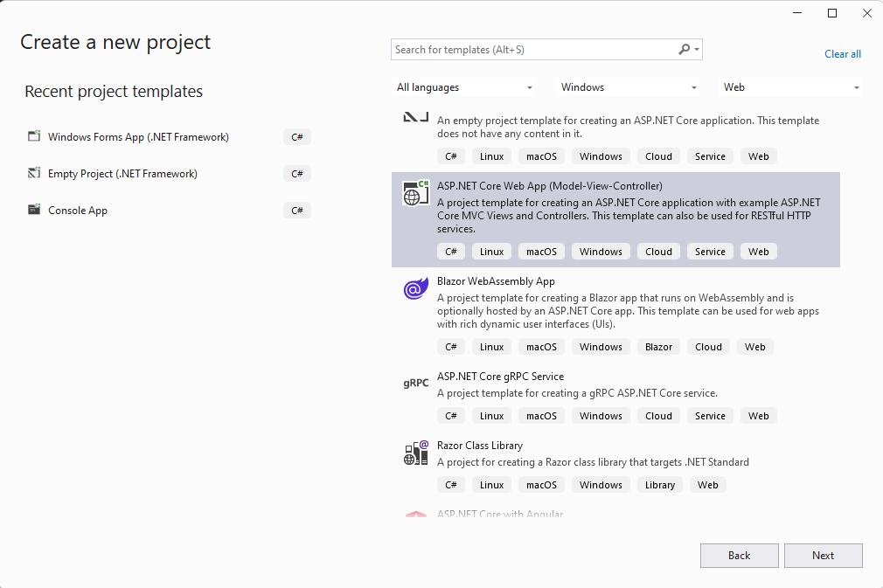Image resolution: width=883 pixels, height=588 pixels.
Task: Click the ASP.NET Core Empty template icon
Action: tap(415, 117)
